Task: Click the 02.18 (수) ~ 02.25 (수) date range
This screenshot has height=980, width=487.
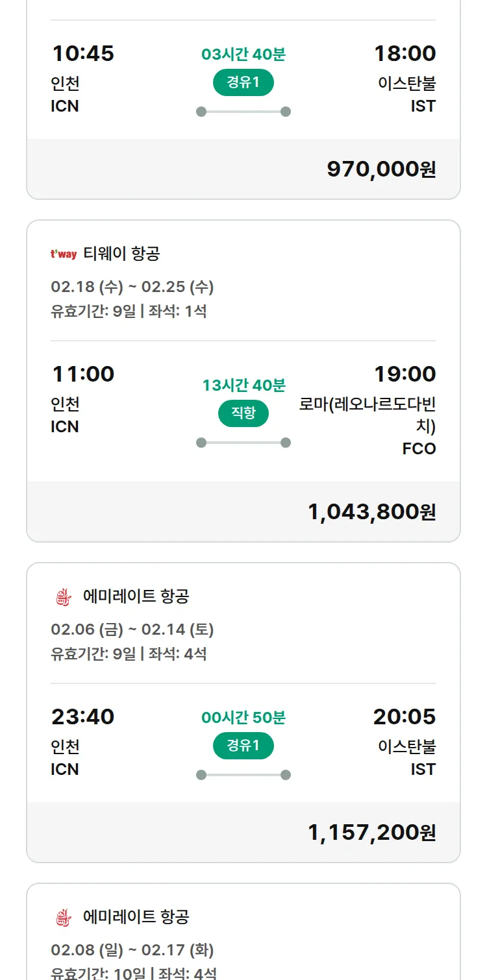Action: click(132, 287)
